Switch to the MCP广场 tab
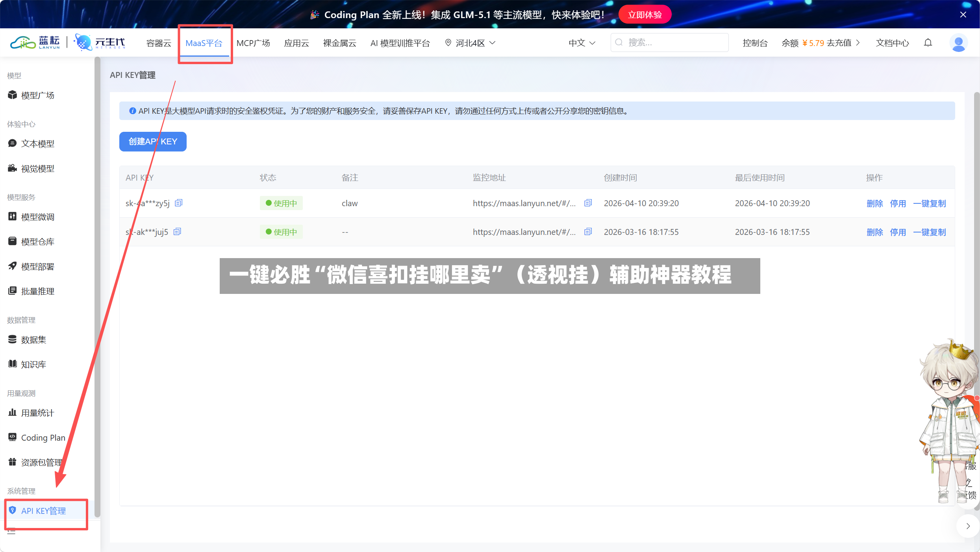Screen dimensions: 980x552 tap(253, 43)
